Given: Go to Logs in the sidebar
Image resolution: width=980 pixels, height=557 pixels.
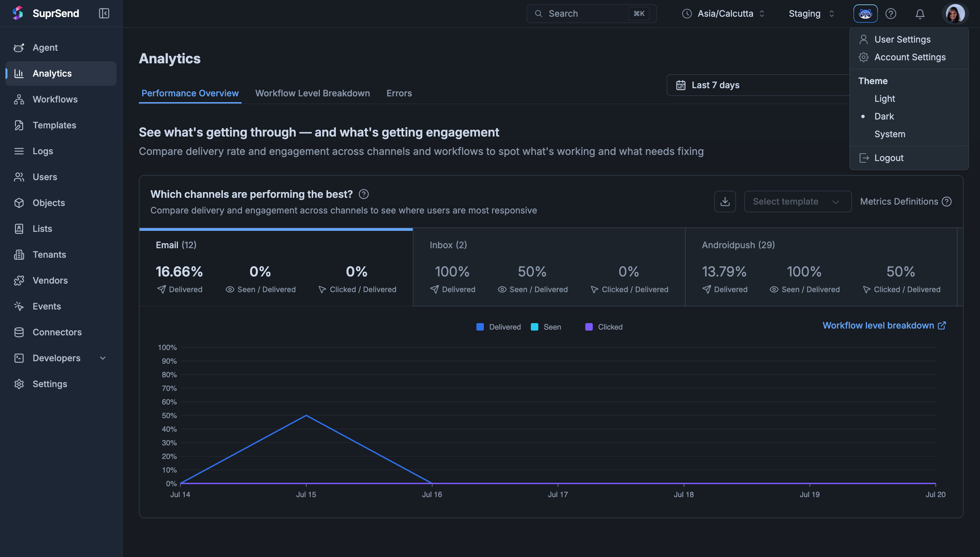Looking at the screenshot, I should 61,151.
